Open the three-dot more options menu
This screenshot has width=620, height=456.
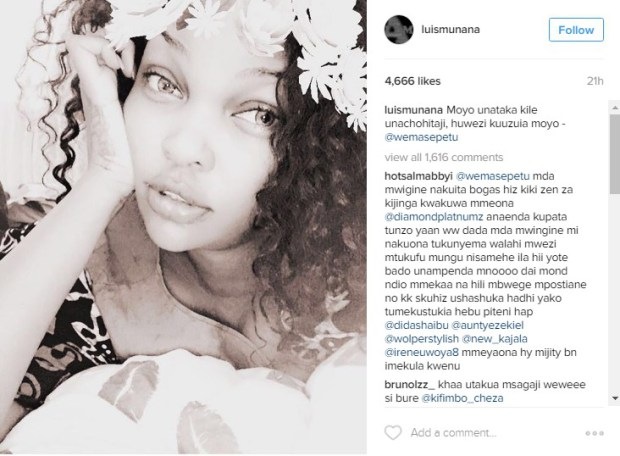tap(594, 433)
